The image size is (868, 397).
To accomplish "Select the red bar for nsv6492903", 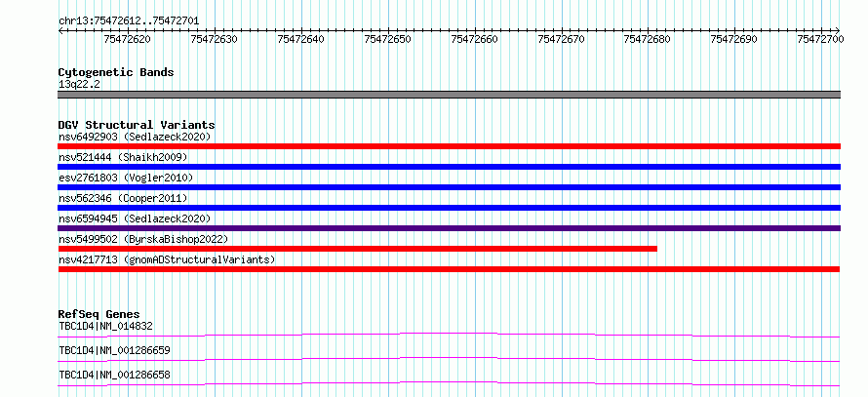I will coord(449,146).
